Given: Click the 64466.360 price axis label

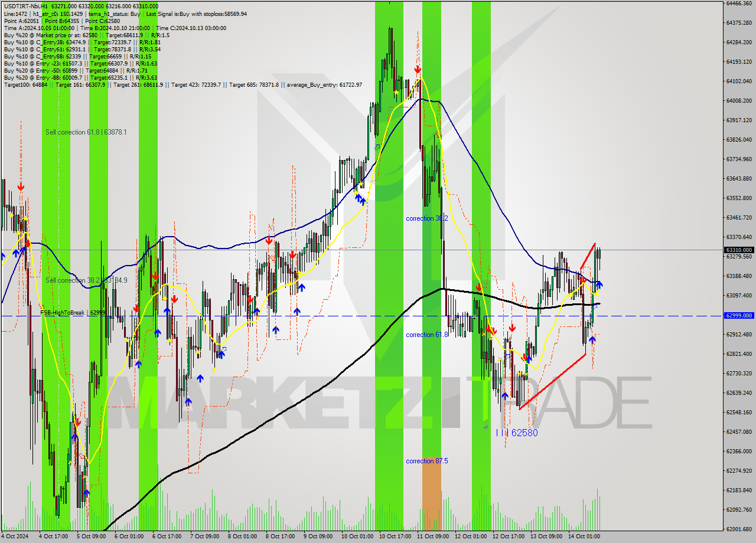Looking at the screenshot, I should tap(738, 3).
